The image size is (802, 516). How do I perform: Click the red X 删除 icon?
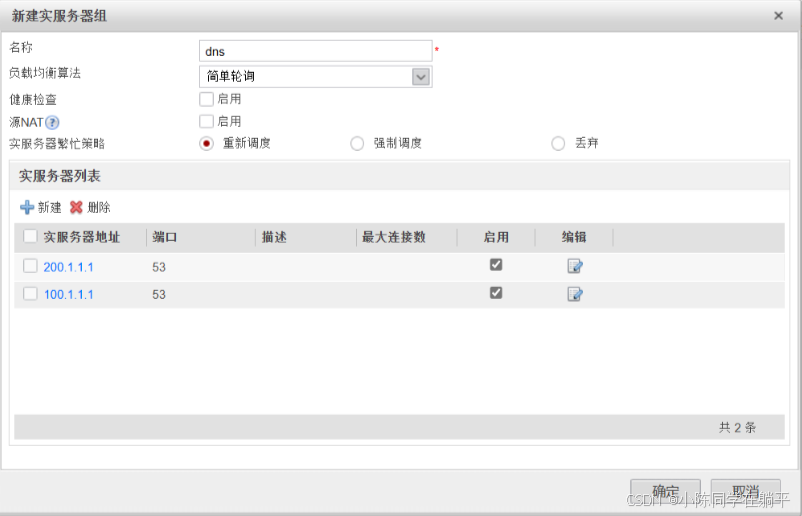[76, 207]
